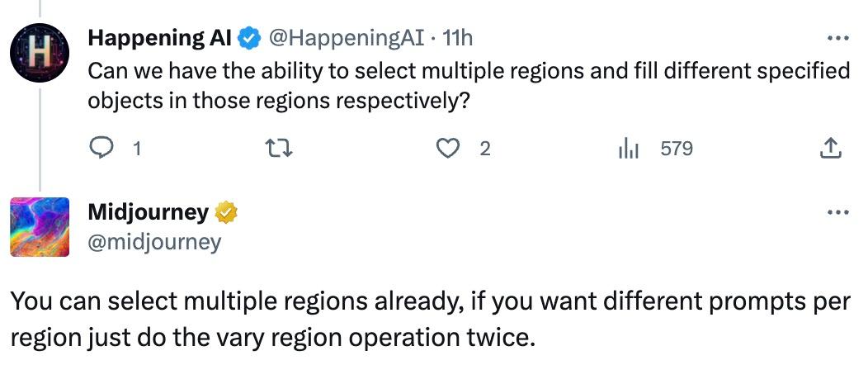View analytics bar chart icon
The image size is (868, 365).
coord(630,149)
